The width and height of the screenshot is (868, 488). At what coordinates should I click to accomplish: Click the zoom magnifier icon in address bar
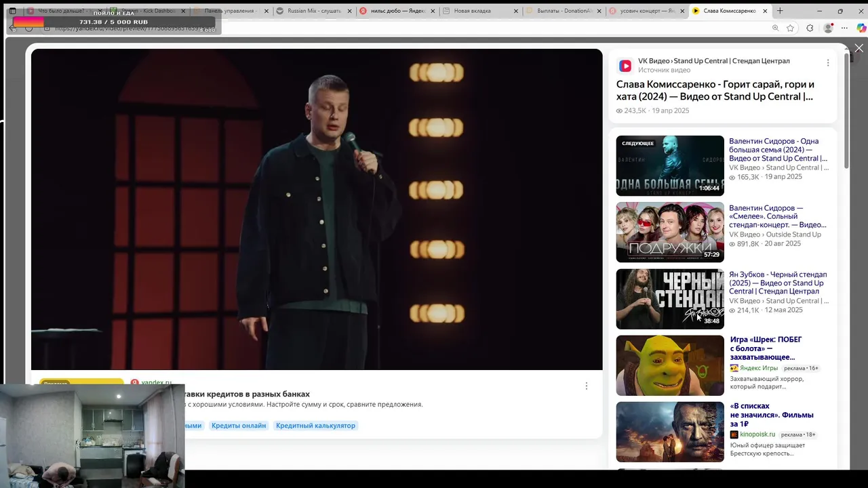point(775,28)
